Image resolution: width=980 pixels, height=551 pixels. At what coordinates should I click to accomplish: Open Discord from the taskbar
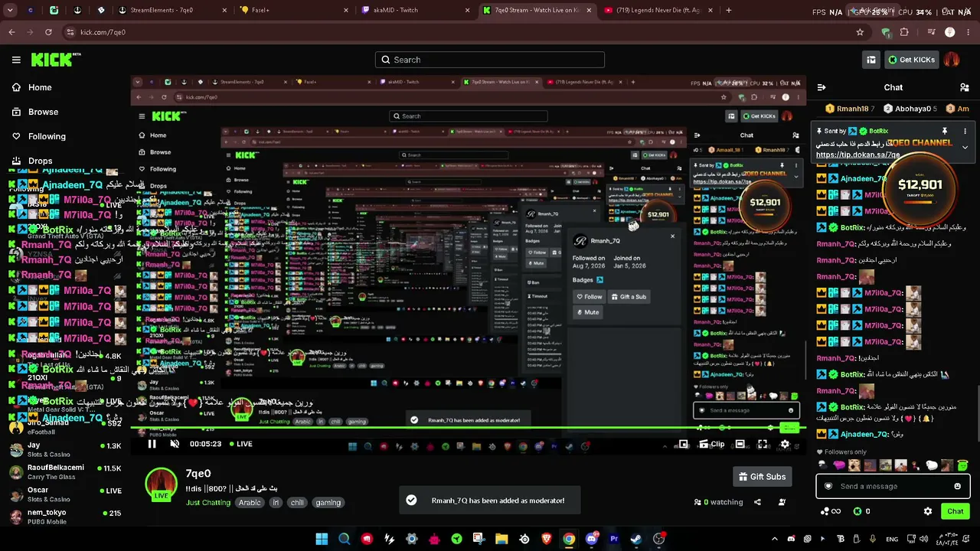[x=591, y=539]
